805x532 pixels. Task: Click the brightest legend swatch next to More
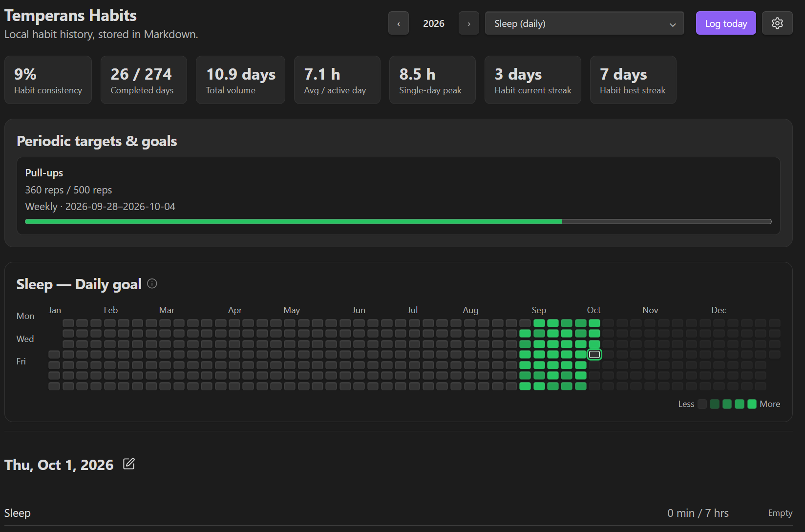752,404
